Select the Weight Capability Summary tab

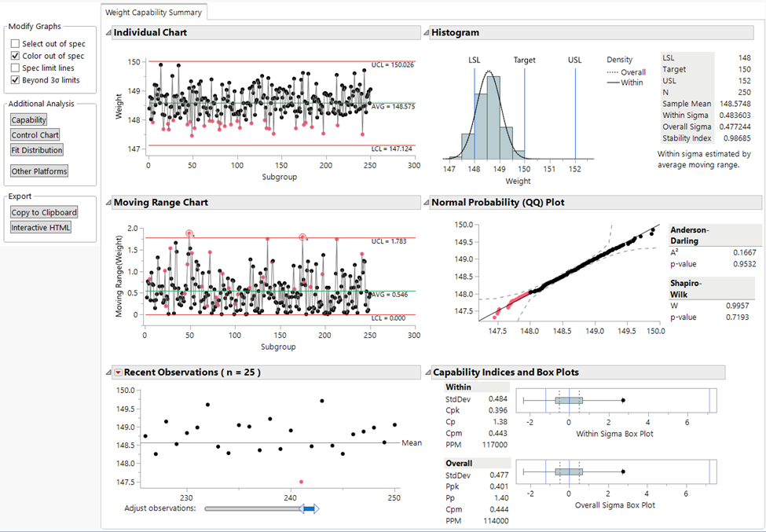click(154, 13)
